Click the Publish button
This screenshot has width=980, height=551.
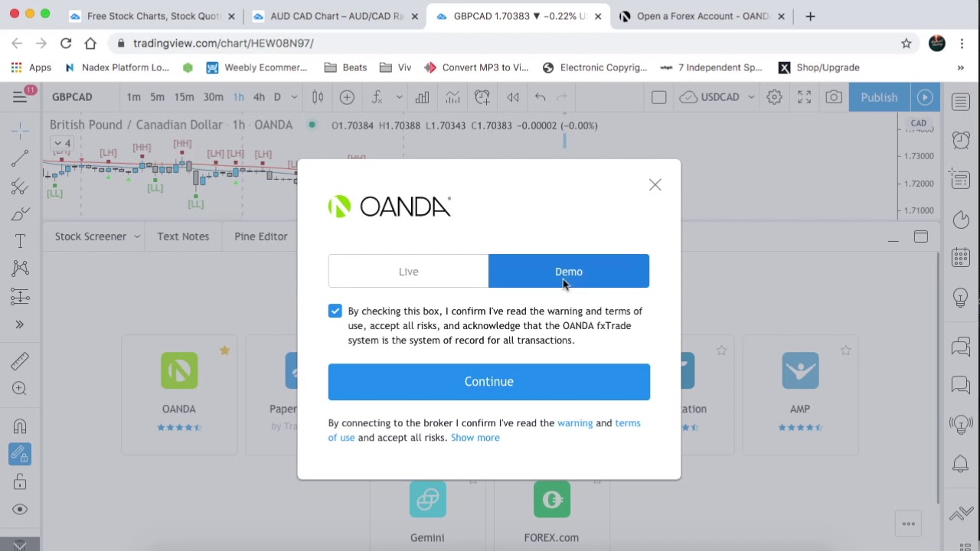coord(879,97)
